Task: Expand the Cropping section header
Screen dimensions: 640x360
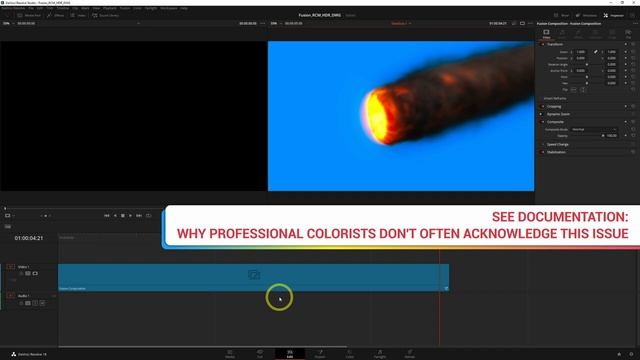Action: pyautogui.click(x=554, y=107)
